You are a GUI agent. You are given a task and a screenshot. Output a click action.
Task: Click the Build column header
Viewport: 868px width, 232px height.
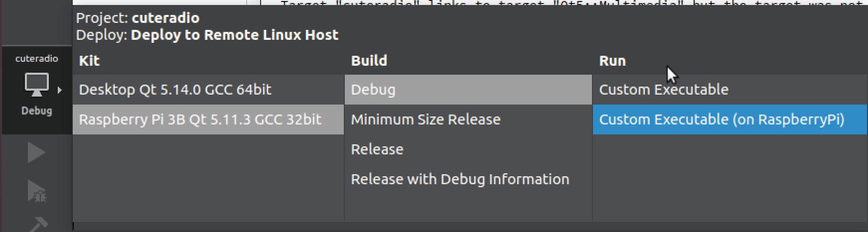click(x=369, y=61)
